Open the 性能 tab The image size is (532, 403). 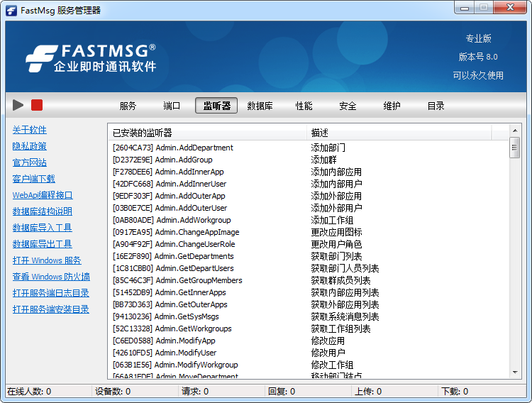tap(304, 106)
